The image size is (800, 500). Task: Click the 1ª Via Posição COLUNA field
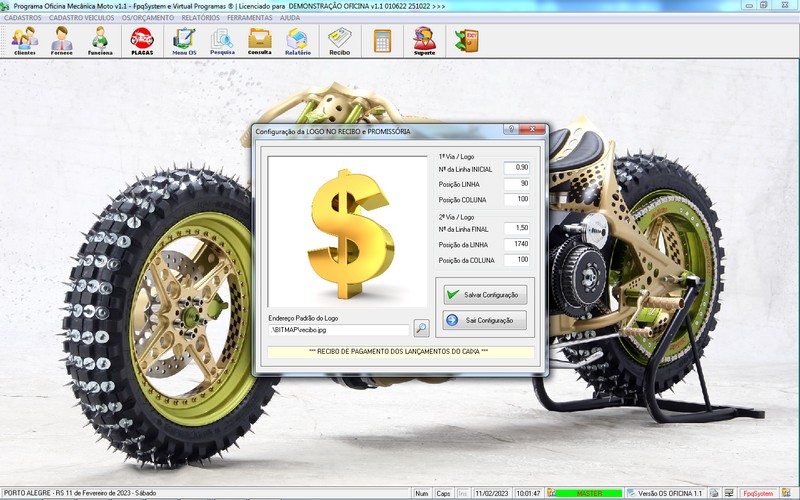pos(517,199)
